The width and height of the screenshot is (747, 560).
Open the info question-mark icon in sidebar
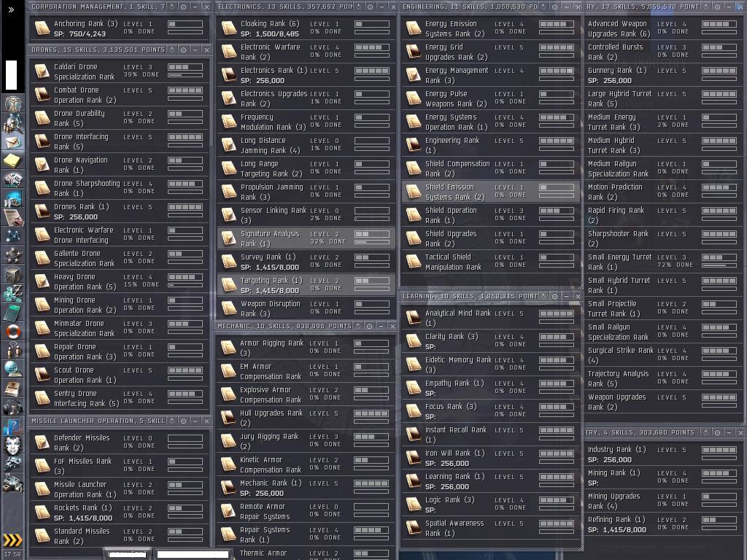pyautogui.click(x=12, y=426)
